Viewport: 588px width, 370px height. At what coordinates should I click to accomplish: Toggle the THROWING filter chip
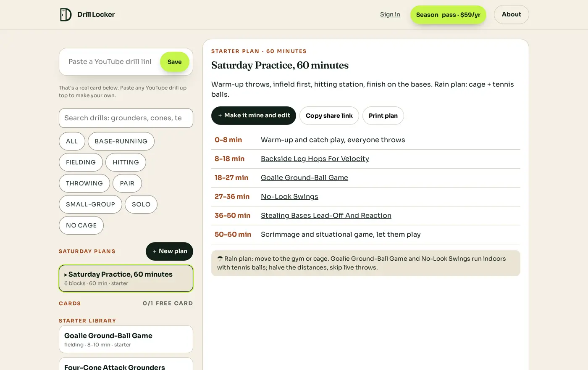[x=84, y=183]
